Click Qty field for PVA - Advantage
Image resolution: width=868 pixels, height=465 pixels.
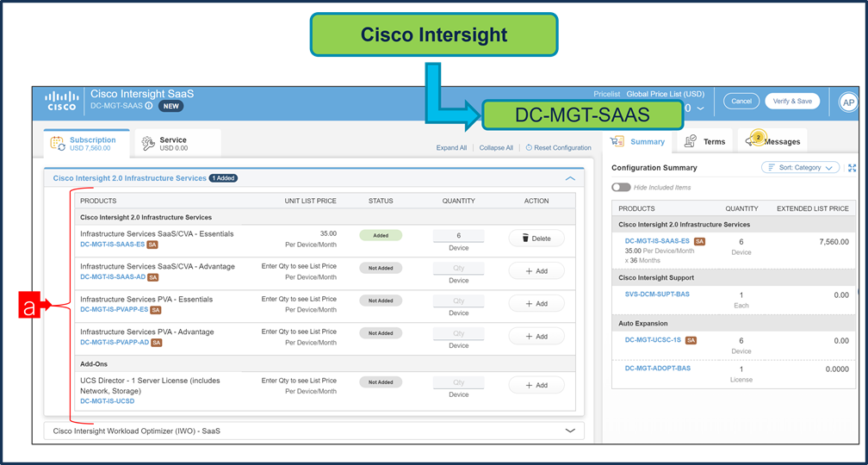458,334
